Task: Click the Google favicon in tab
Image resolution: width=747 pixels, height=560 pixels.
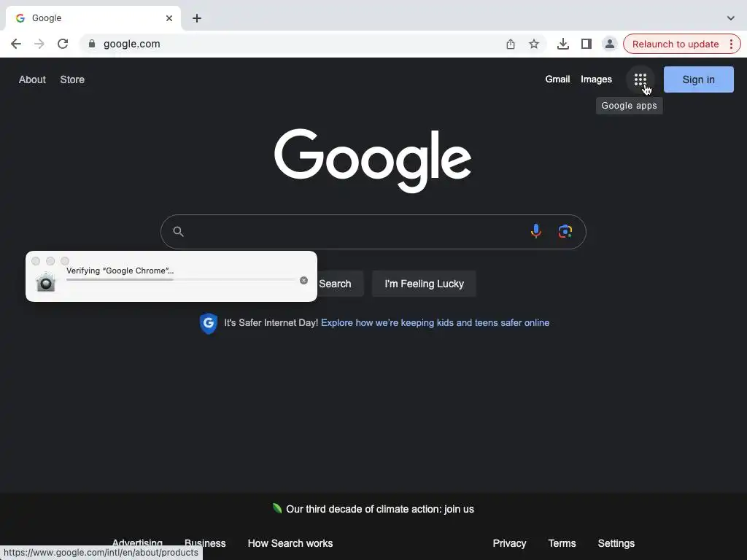Action: (x=20, y=18)
